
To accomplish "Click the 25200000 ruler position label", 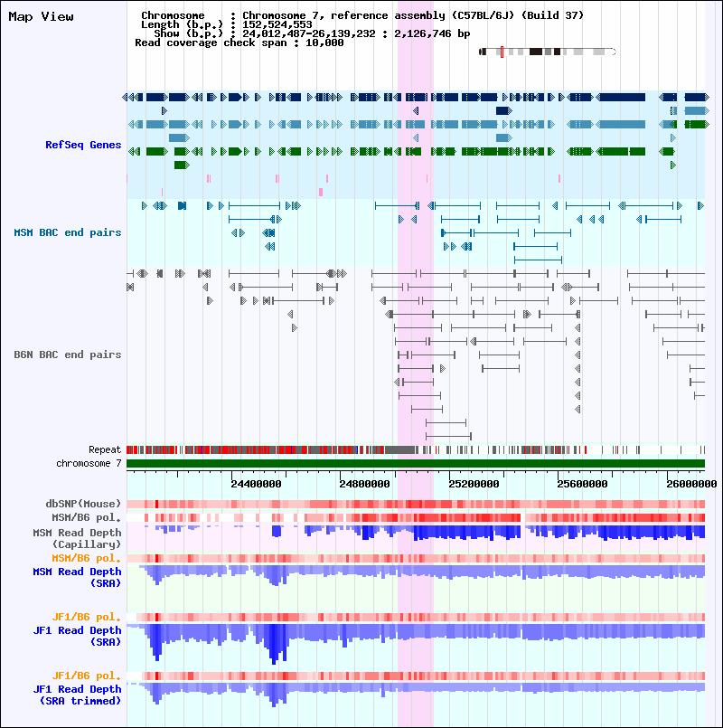I will [x=474, y=484].
